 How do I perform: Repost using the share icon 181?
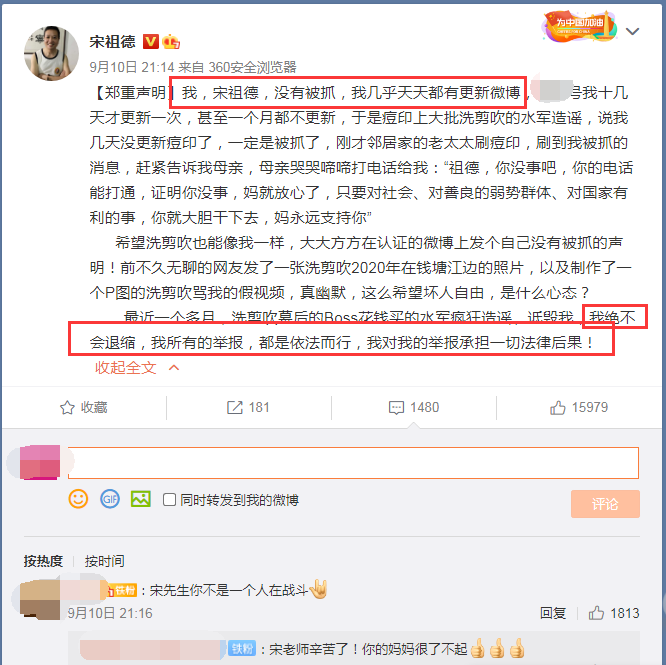pyautogui.click(x=248, y=407)
